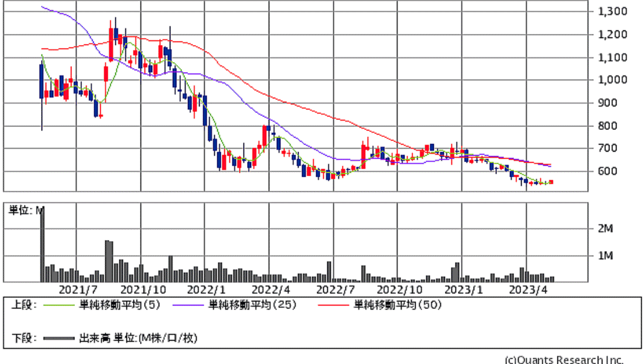Click the 2022/4 date label

coord(270,290)
